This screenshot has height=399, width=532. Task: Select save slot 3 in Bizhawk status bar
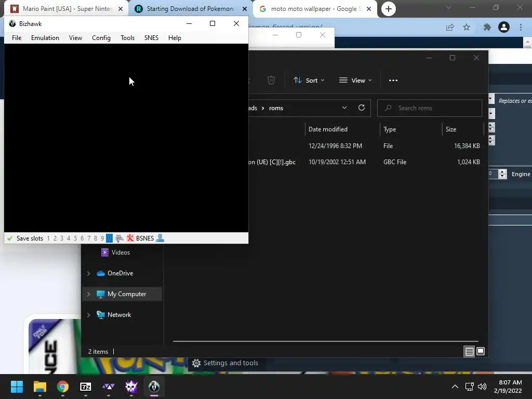coord(62,238)
